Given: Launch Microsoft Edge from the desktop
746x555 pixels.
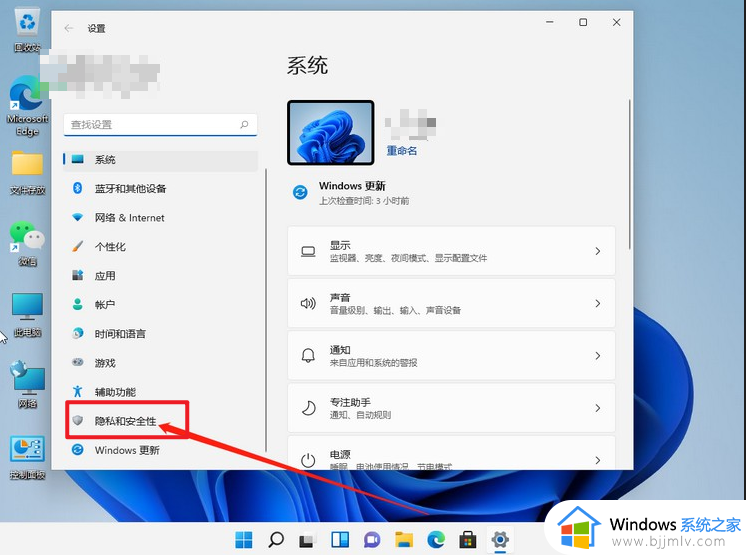Looking at the screenshot, I should tap(27, 106).
